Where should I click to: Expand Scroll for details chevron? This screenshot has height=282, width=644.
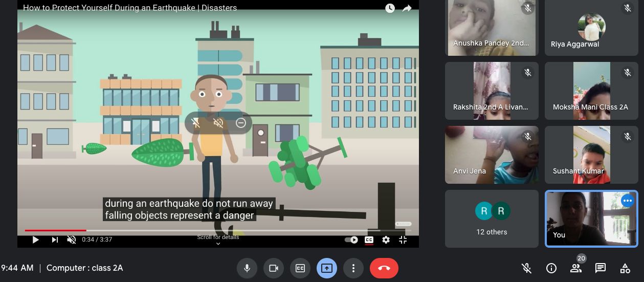click(x=218, y=244)
